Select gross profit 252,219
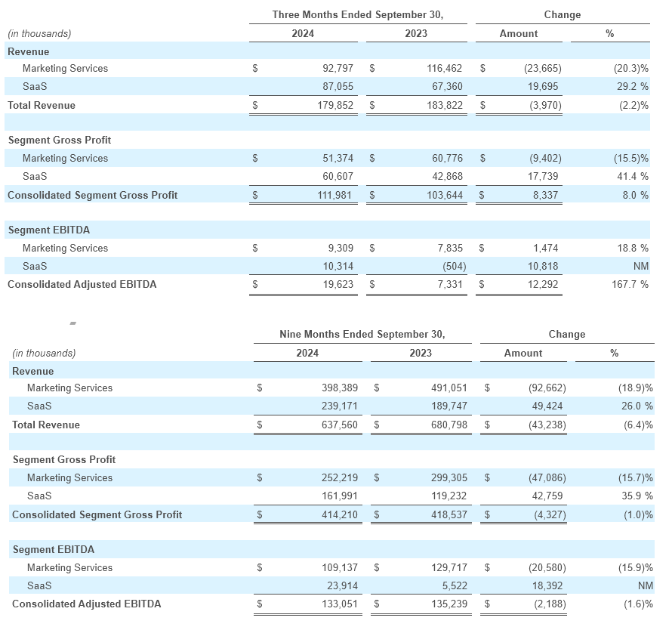 click(340, 478)
